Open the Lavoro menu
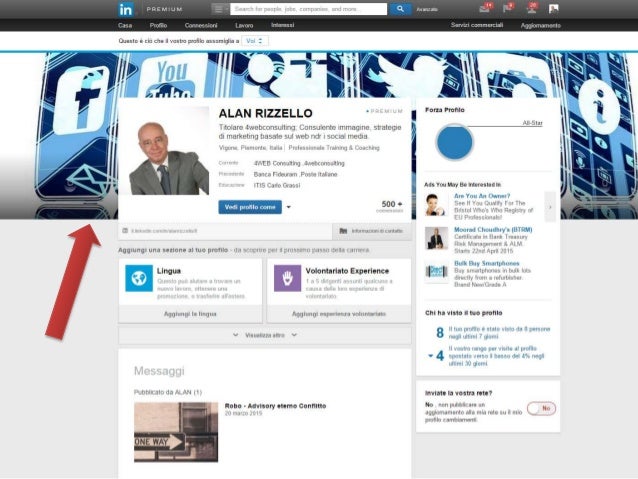Screen dimensions: 638x479 point(244,25)
